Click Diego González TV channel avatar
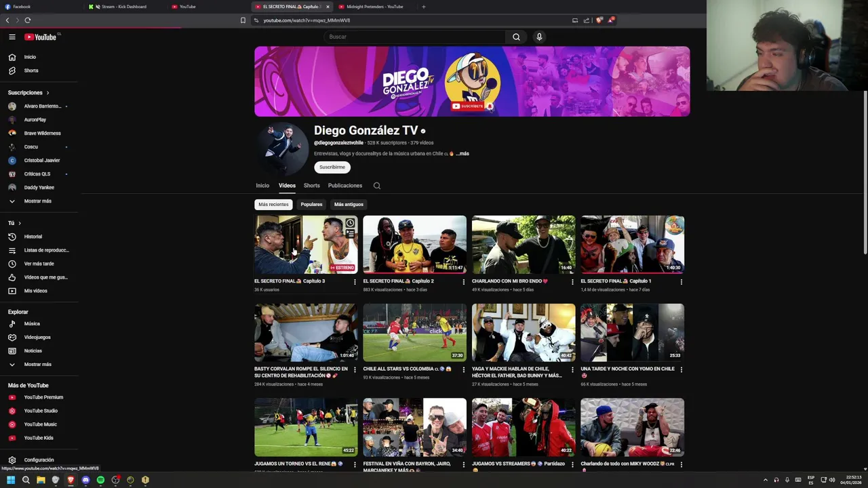The image size is (868, 488). [282, 149]
